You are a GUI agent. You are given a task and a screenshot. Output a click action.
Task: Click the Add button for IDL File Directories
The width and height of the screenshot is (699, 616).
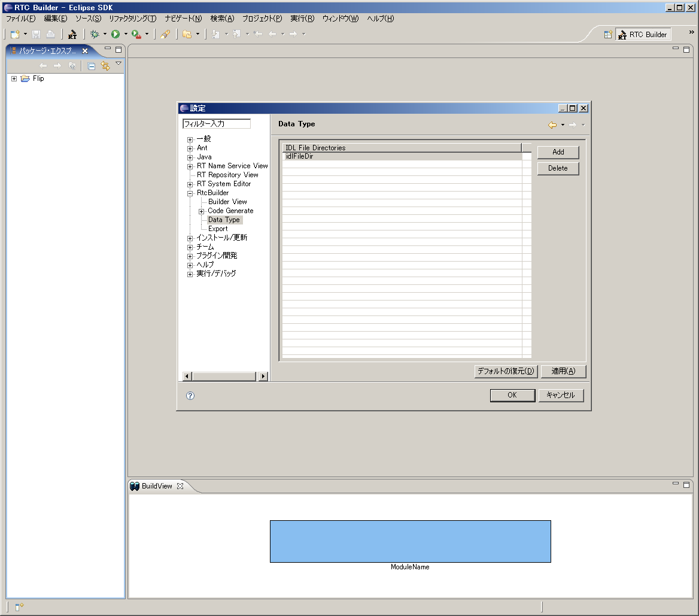click(557, 152)
